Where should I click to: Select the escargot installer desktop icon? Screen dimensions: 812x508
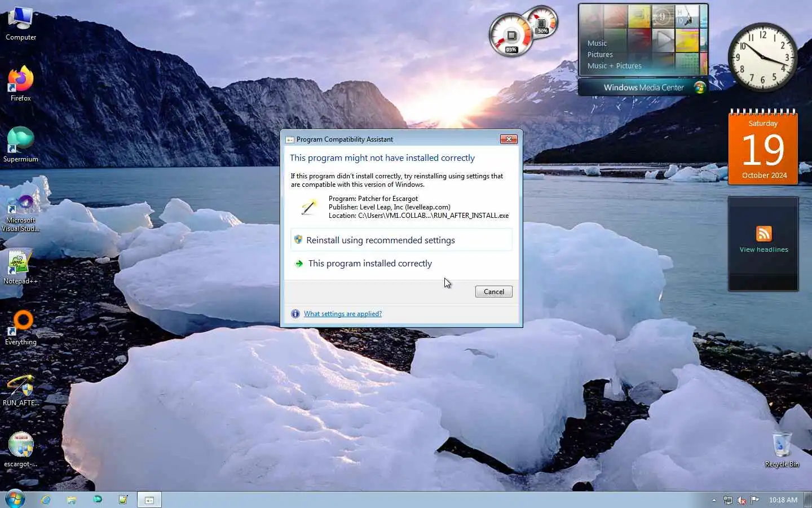pos(21,450)
